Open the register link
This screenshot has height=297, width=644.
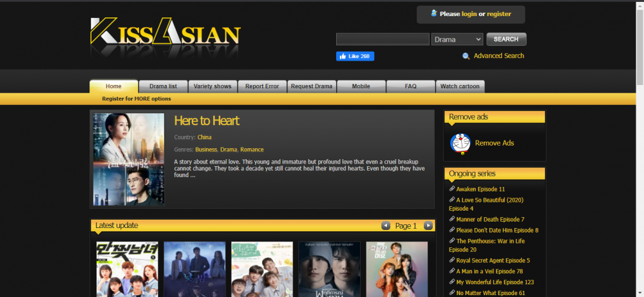(x=498, y=14)
